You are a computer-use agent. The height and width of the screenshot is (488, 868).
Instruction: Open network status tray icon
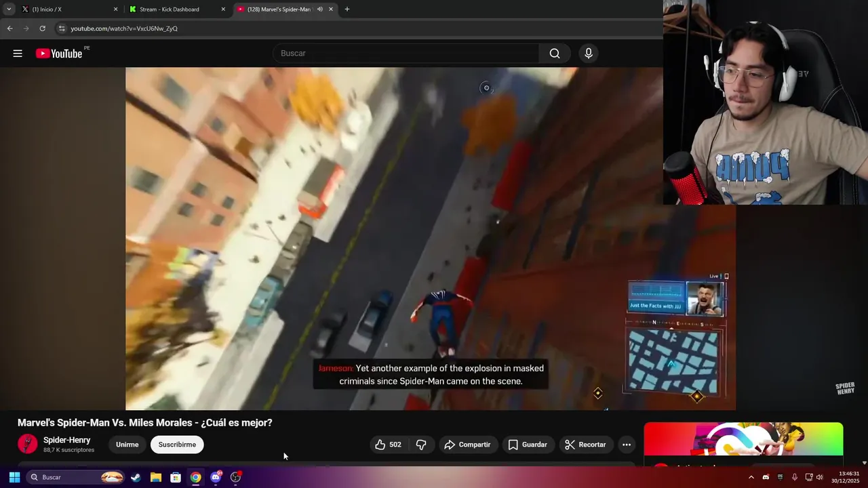coord(809,477)
